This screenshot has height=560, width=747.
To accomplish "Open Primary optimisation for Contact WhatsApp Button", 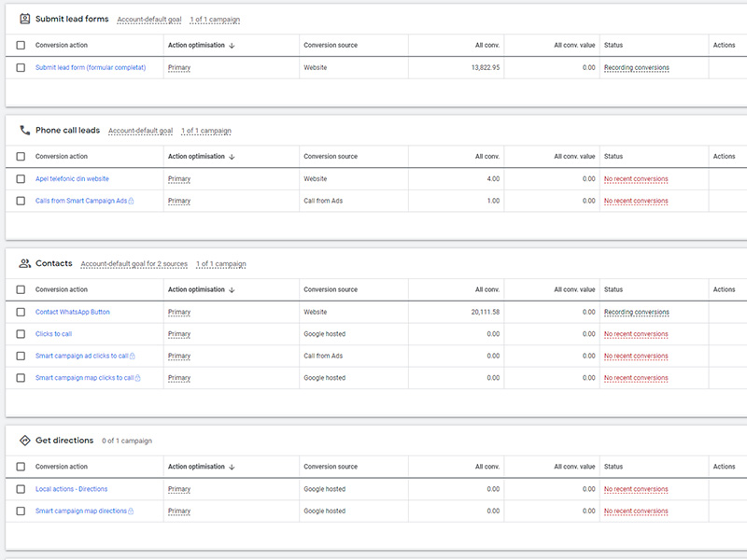I will click(179, 312).
